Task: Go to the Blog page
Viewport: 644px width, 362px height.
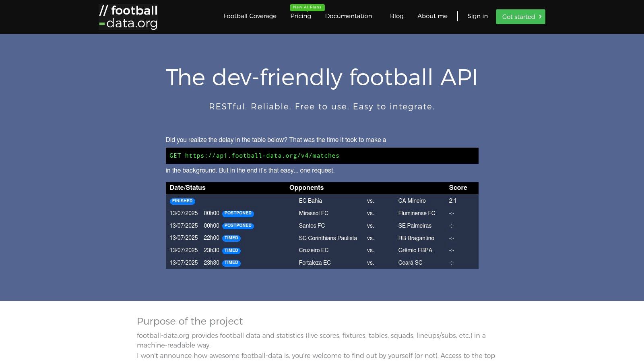Action: tap(396, 16)
